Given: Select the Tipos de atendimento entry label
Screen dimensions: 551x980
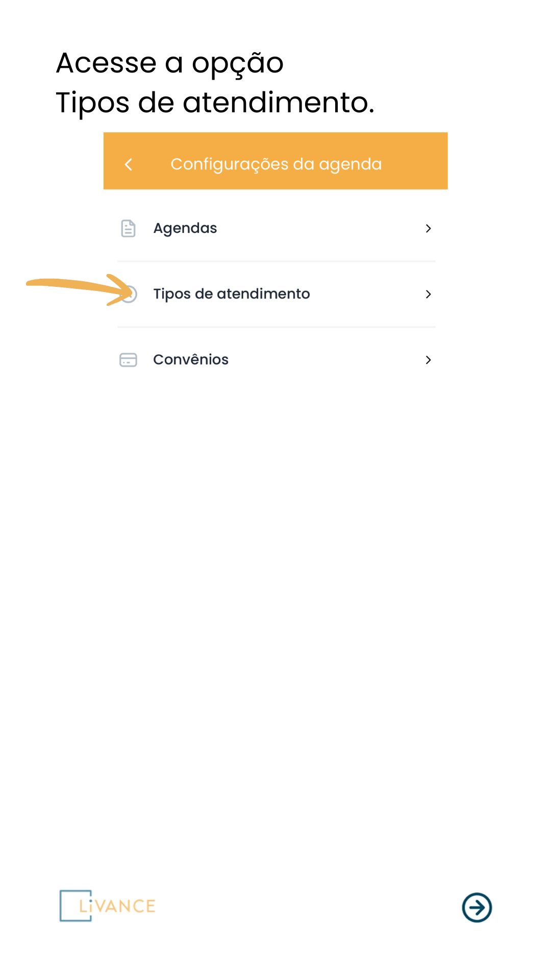Looking at the screenshot, I should 232,294.
